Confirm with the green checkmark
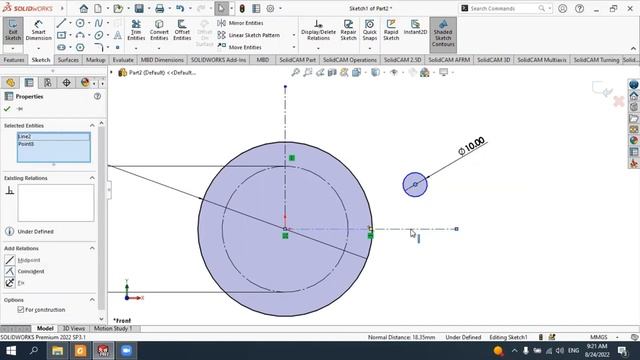Viewport: 640px width, 360px height. pos(7,109)
